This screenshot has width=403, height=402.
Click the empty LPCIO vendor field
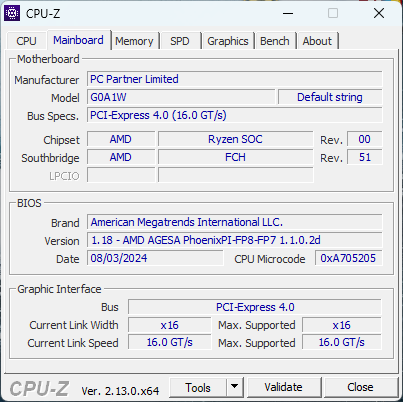tap(121, 175)
